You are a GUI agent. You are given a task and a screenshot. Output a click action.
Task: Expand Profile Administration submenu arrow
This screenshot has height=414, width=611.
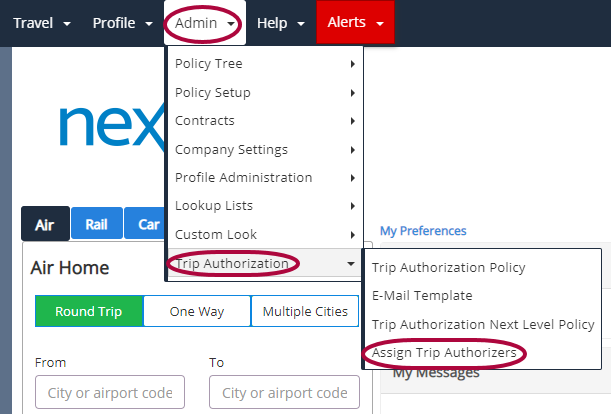(x=353, y=178)
